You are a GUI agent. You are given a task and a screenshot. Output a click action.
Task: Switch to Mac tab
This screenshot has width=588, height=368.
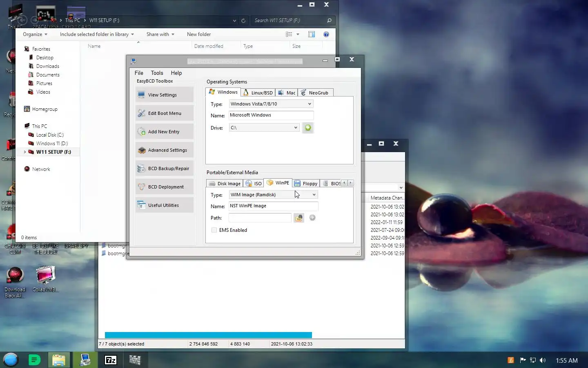[x=287, y=93]
